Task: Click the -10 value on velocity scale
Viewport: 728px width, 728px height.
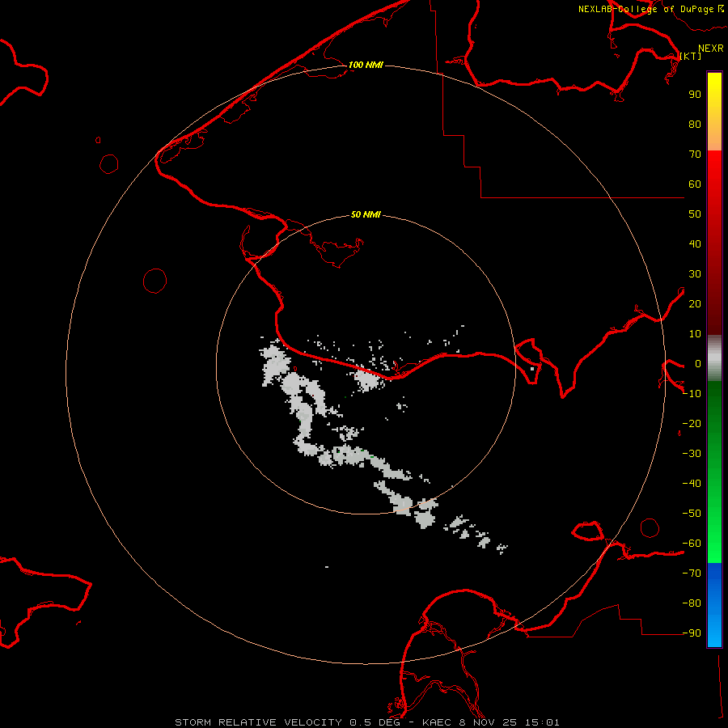Action: coord(692,394)
